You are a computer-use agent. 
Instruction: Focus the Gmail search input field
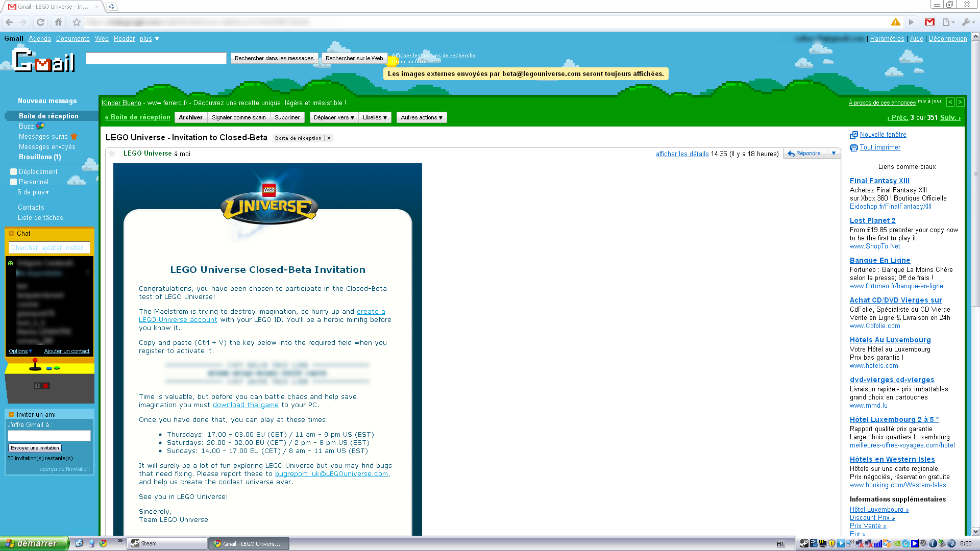pyautogui.click(x=156, y=58)
